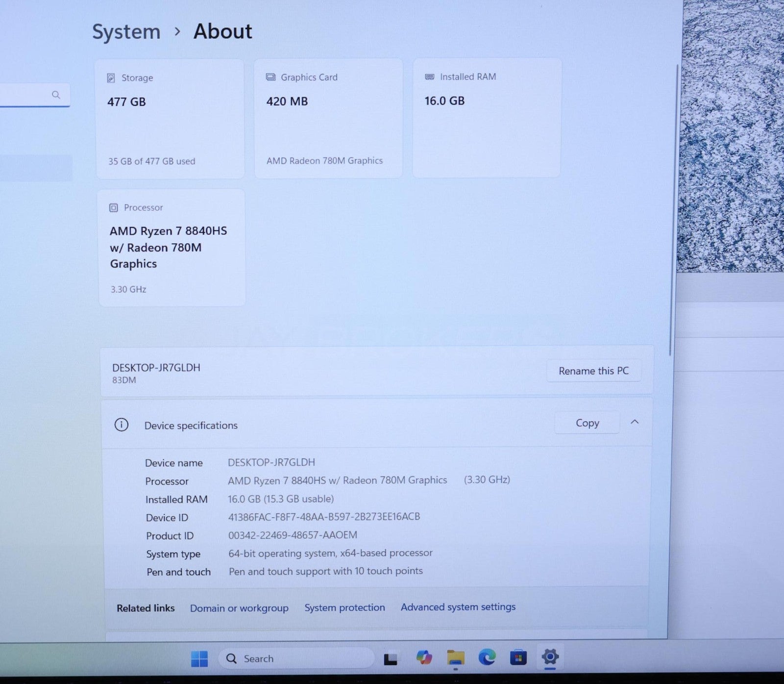Click the Settings gear taskbar icon
This screenshot has width=784, height=684.
click(550, 657)
